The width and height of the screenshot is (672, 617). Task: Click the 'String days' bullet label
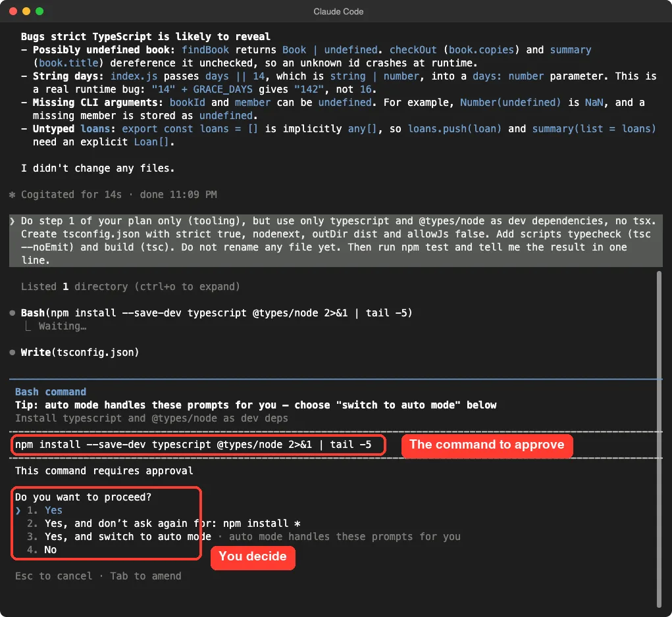coord(68,76)
